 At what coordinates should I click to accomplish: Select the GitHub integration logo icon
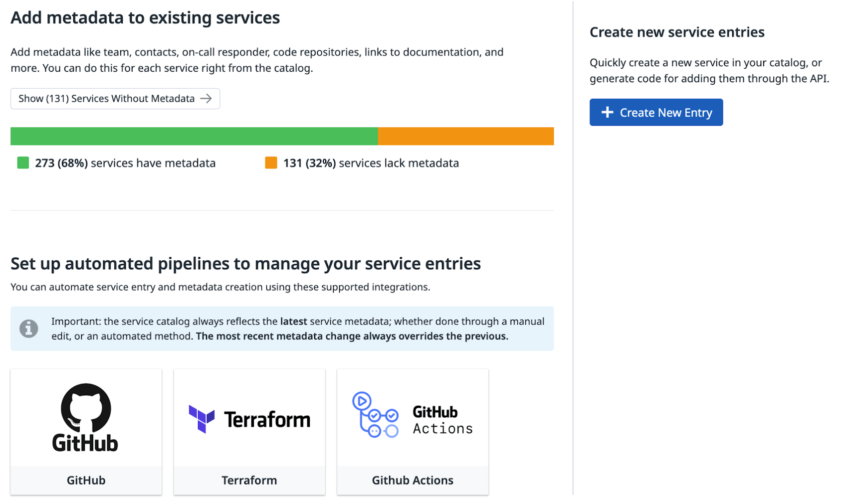coord(85,418)
